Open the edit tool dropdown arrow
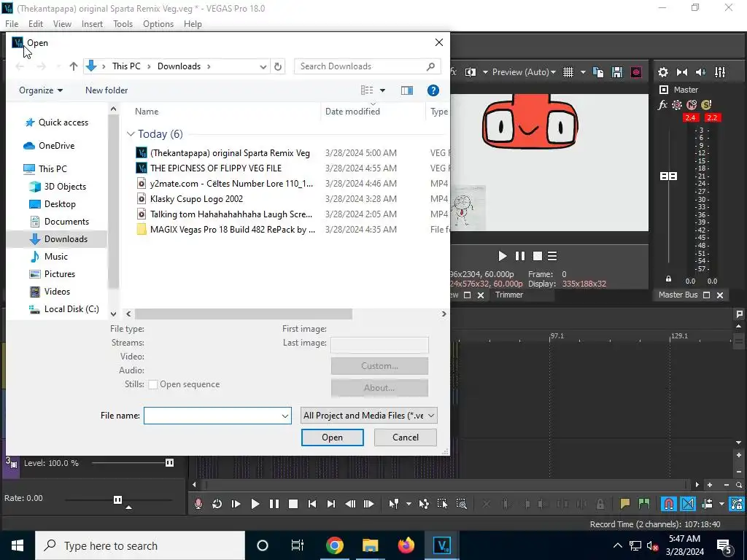 coord(409,504)
